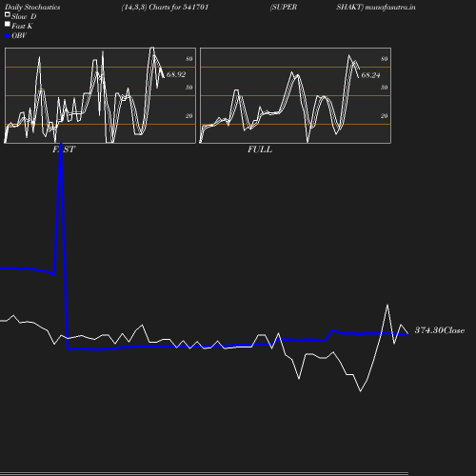Click the bottom horizontal scrollbar track

[204, 473]
